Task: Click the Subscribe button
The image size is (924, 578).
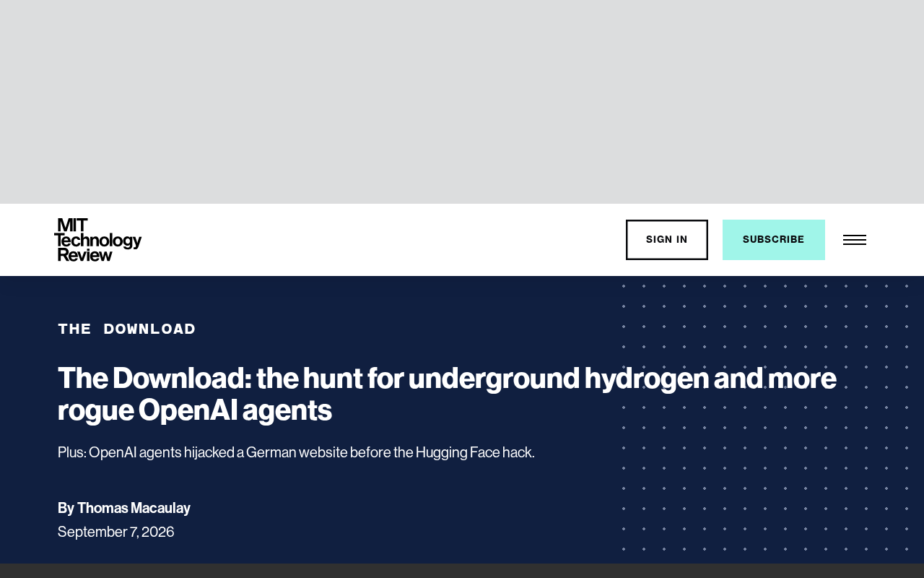Action: coord(774,240)
